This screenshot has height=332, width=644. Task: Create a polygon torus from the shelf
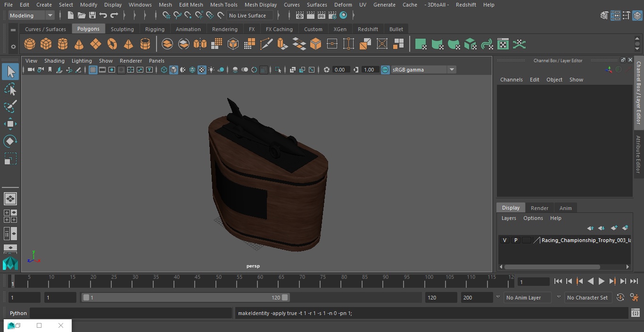[112, 44]
